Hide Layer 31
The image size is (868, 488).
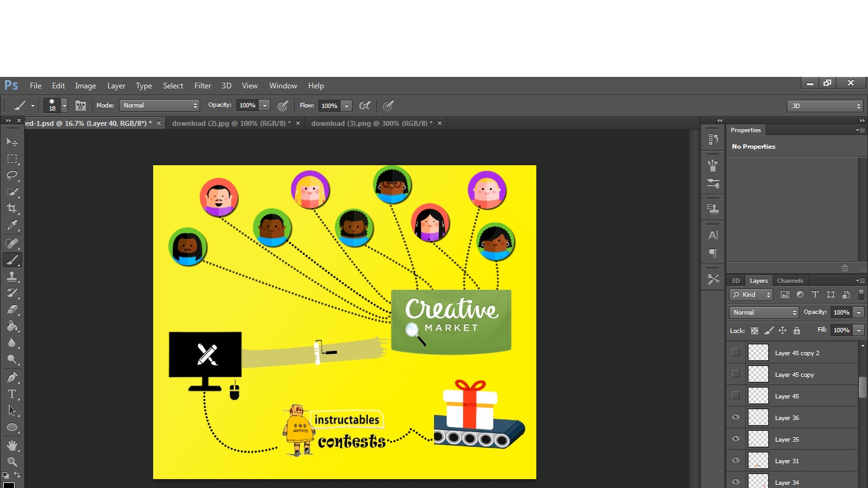(x=736, y=460)
